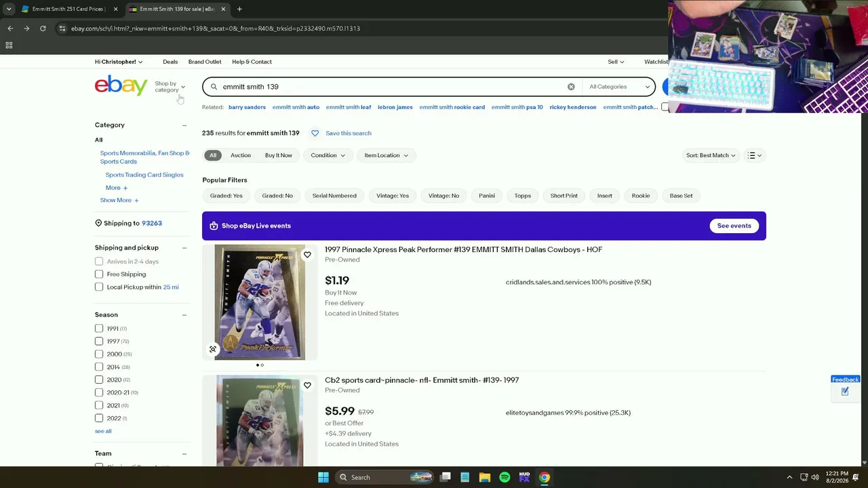868x488 pixels.
Task: Collapse the Category section
Action: point(184,125)
